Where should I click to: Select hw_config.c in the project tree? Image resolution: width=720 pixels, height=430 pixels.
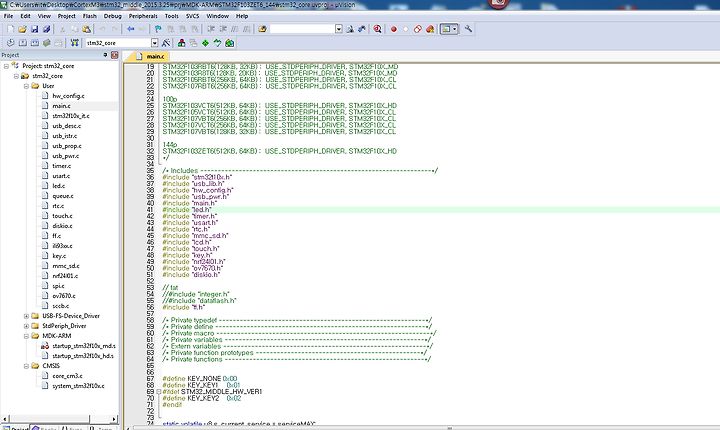pyautogui.click(x=68, y=96)
